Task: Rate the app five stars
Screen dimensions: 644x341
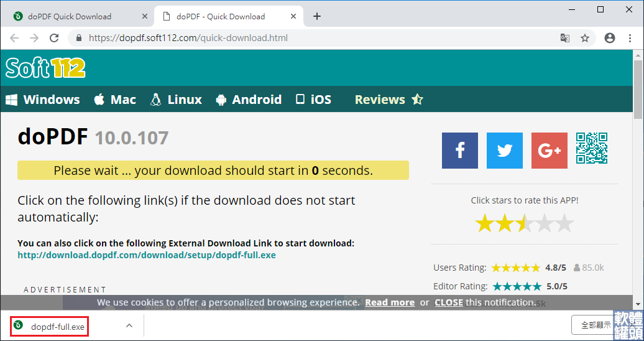Action: (x=564, y=223)
